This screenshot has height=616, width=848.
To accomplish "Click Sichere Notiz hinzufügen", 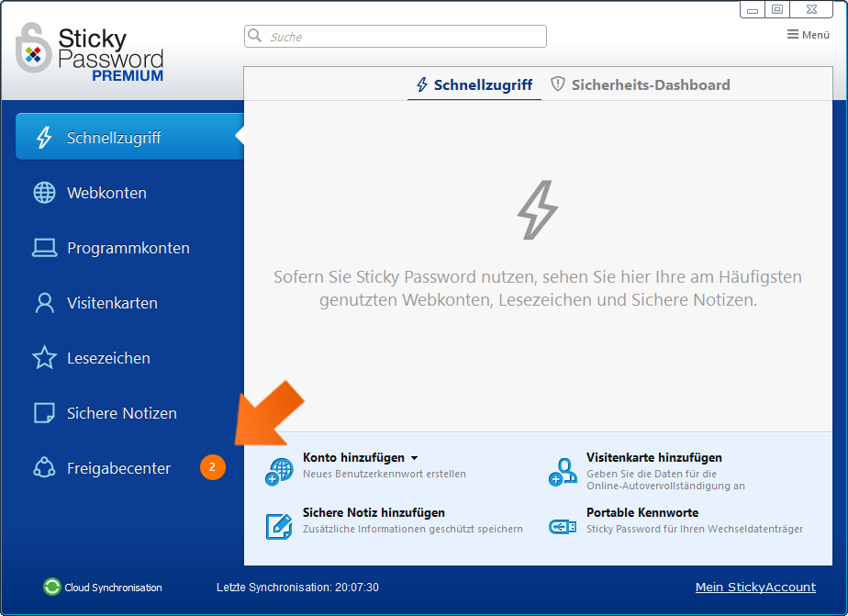I will click(x=374, y=512).
